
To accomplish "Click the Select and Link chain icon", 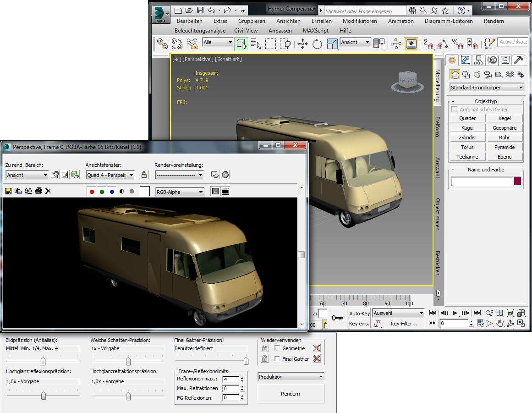I will (162, 44).
